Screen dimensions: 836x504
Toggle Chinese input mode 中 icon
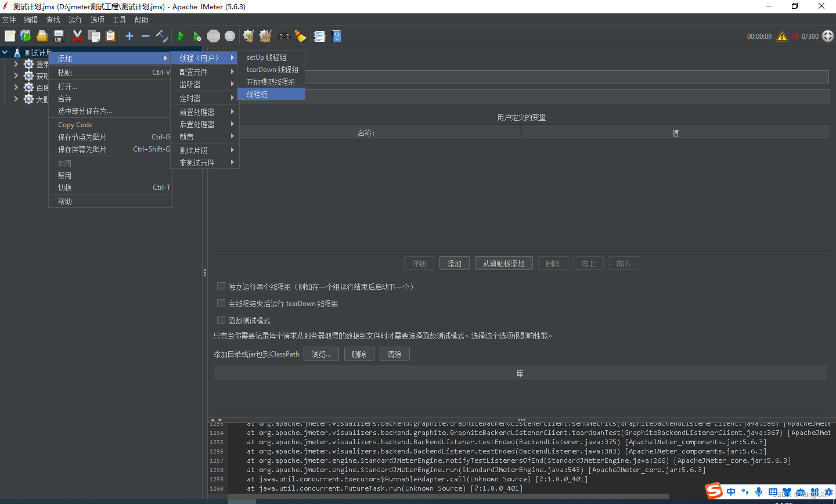tap(731, 492)
